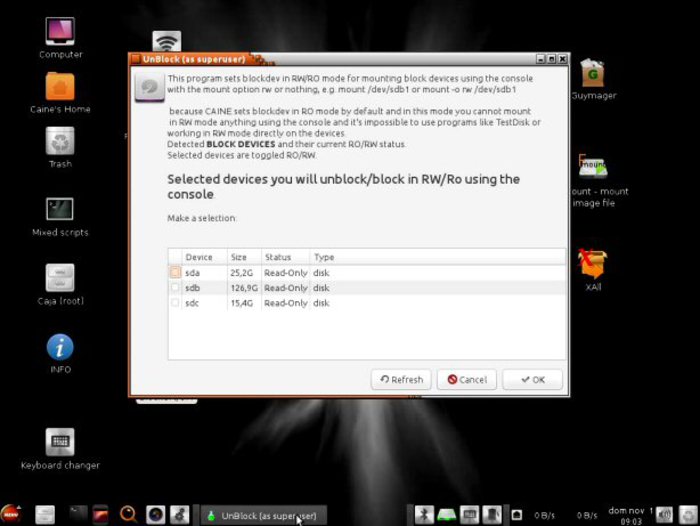The image size is (700, 526).
Task: Click the 'sdc' device name
Action: [x=192, y=303]
